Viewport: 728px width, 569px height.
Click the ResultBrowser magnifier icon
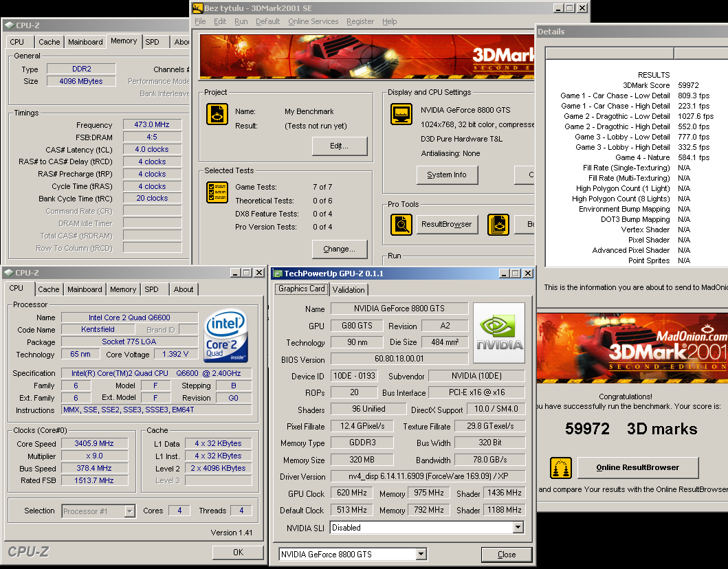tap(401, 225)
